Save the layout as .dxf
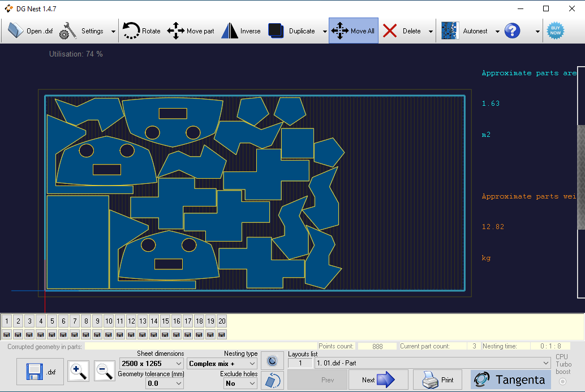This screenshot has width=585, height=392. (40, 372)
